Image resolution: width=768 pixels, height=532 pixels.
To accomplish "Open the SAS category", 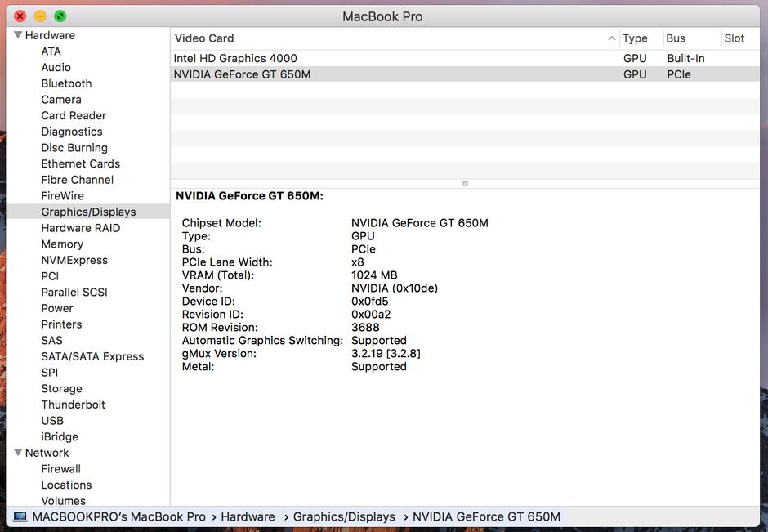I will [52, 341].
